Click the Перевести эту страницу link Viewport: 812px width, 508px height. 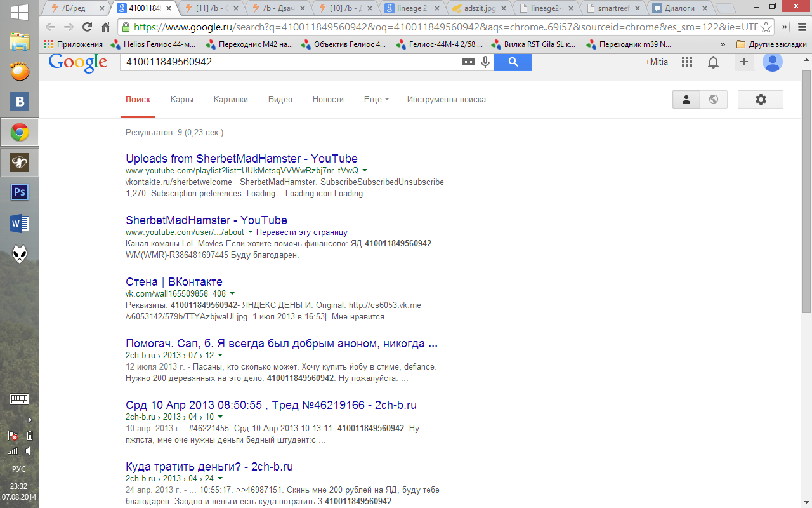(302, 232)
